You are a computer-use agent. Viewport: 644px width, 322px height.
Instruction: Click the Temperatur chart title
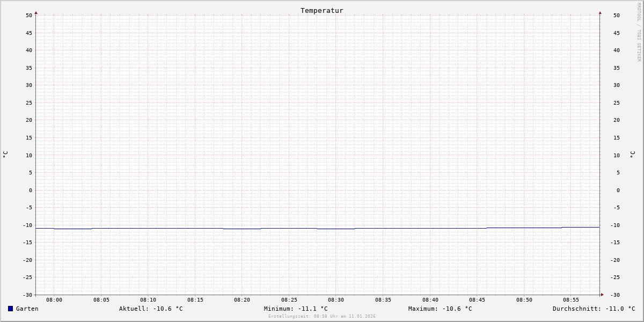pyautogui.click(x=322, y=10)
